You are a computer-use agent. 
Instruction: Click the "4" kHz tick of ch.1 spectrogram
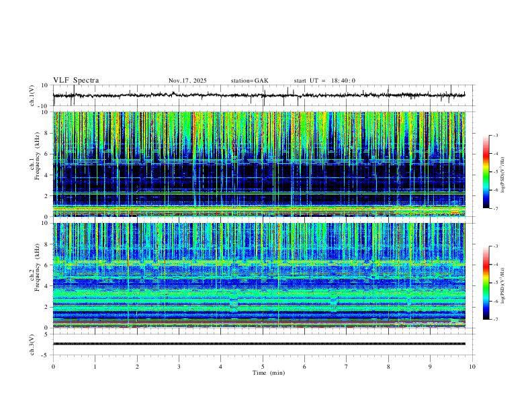coord(47,175)
